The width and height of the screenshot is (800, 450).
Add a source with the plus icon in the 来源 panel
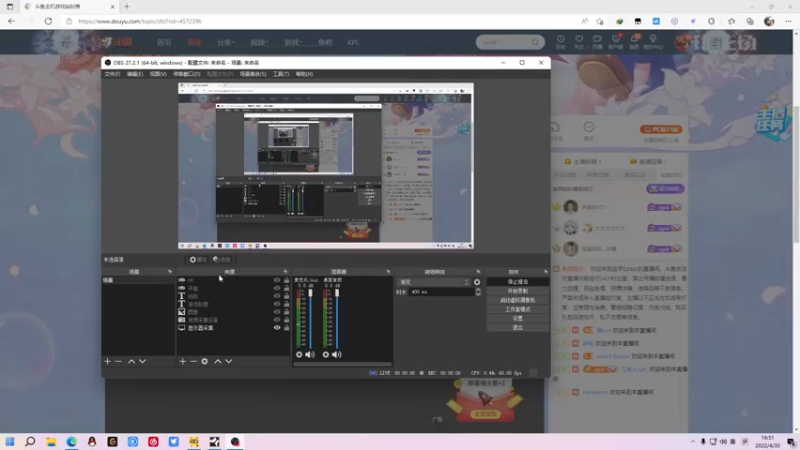click(x=183, y=361)
